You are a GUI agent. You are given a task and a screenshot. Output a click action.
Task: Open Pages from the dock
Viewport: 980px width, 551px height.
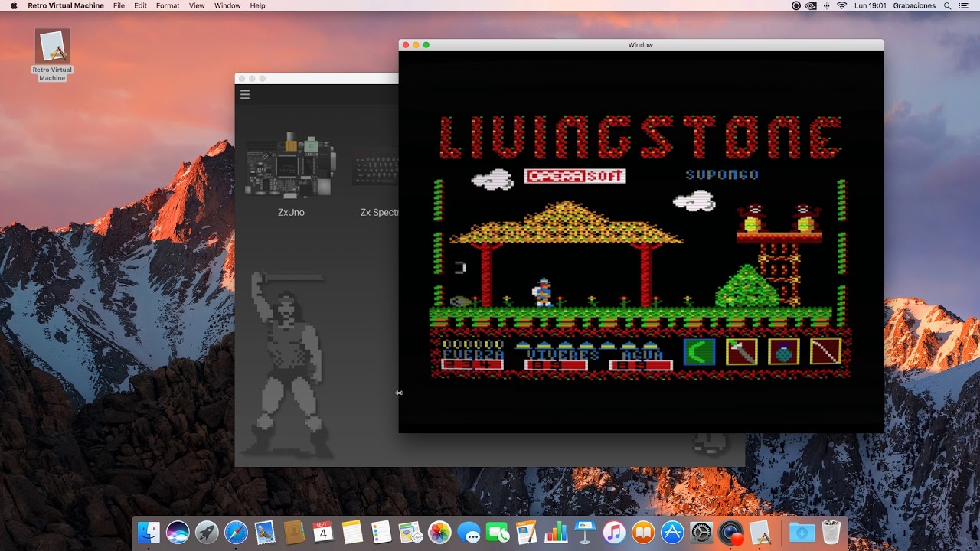point(527,532)
